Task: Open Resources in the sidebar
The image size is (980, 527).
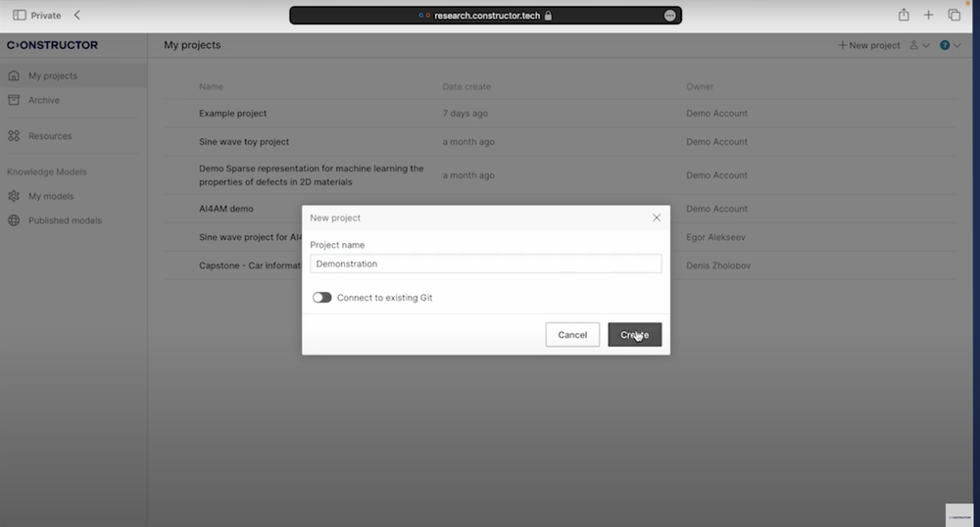Action: pos(50,135)
